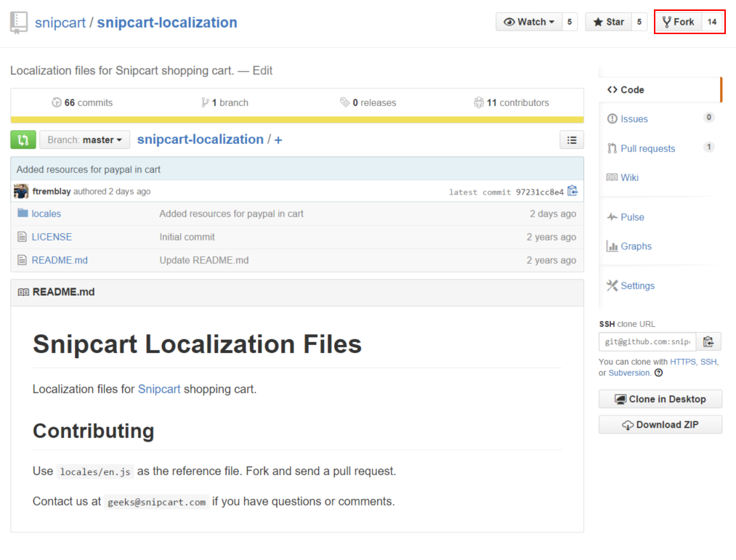The image size is (736, 560).
Task: Copy the latest commit SHA
Action: 573,191
